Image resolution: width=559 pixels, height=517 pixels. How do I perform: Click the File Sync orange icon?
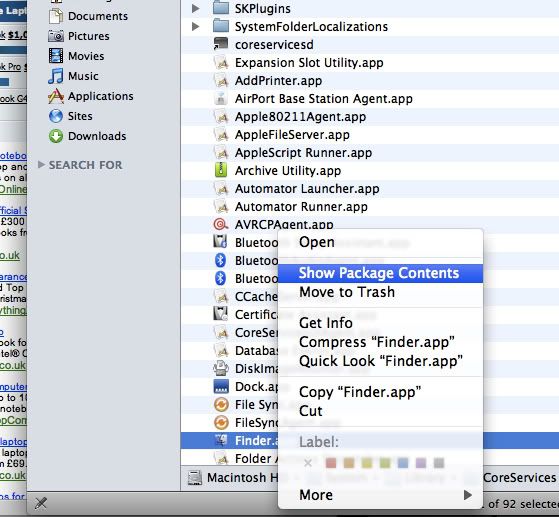pos(221,404)
